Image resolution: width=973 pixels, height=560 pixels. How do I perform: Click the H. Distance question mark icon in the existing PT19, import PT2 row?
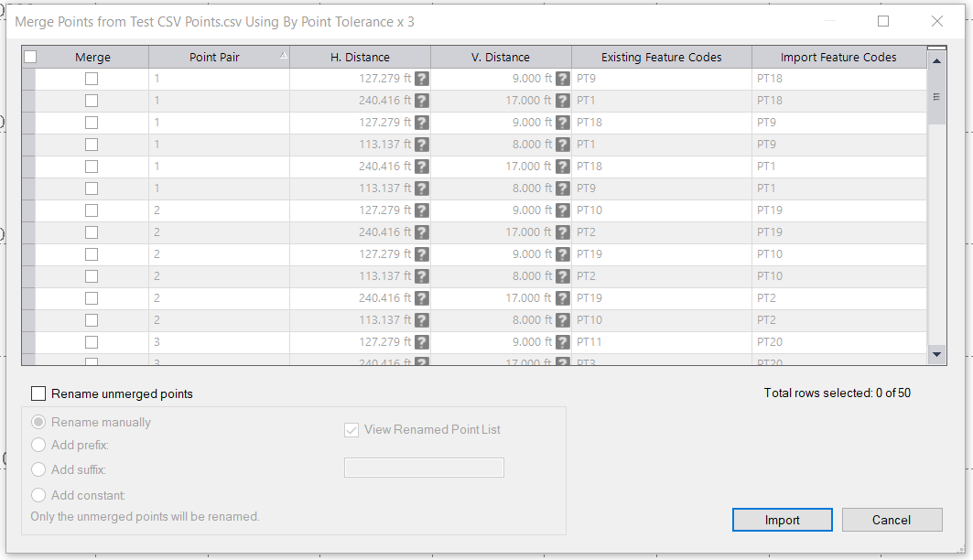pyautogui.click(x=421, y=298)
